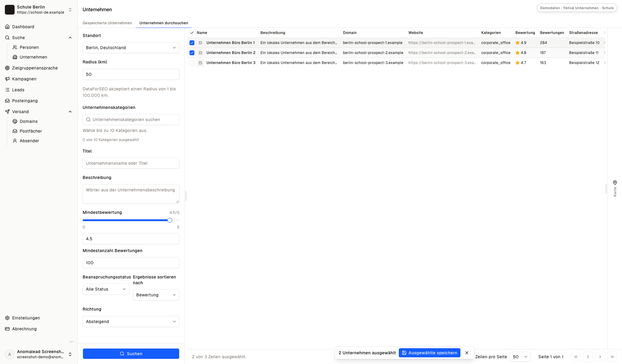Go to the Leads list icon
The width and height of the screenshot is (622, 364).
tap(7, 90)
